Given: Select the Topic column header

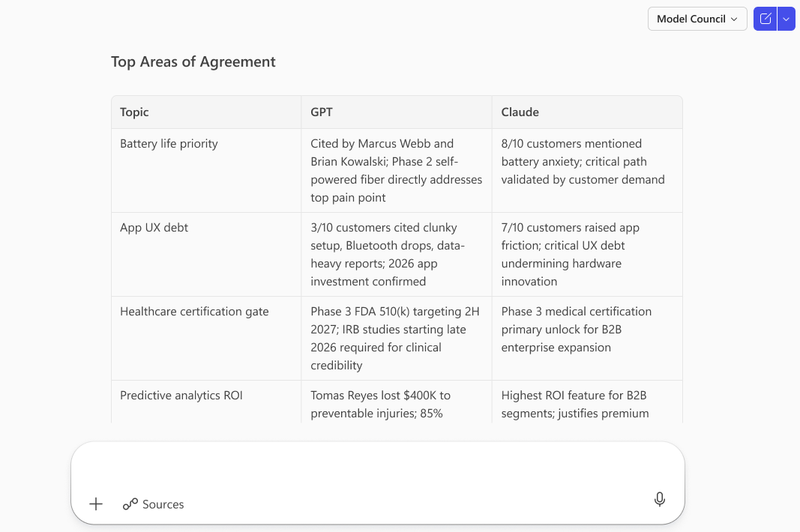Looking at the screenshot, I should pyautogui.click(x=135, y=112).
